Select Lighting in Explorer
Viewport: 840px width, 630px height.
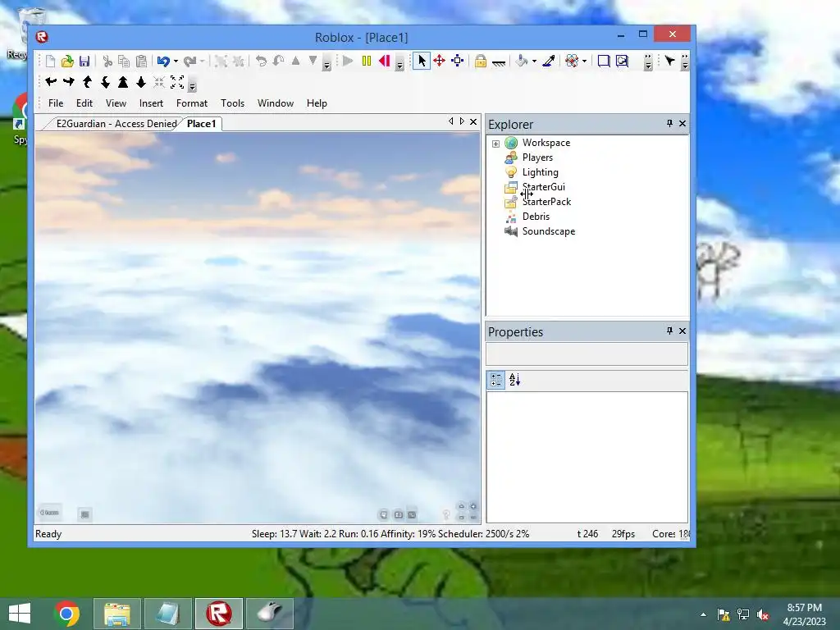pos(540,172)
